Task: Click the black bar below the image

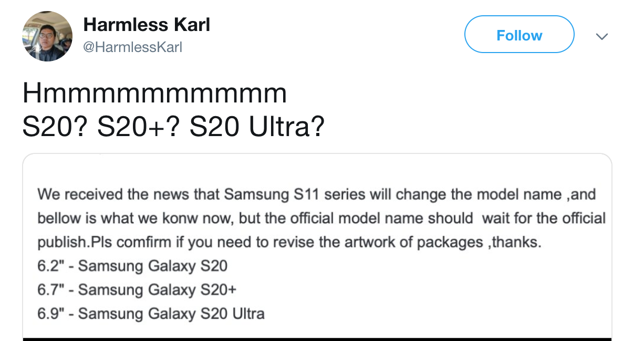Action: (317, 339)
